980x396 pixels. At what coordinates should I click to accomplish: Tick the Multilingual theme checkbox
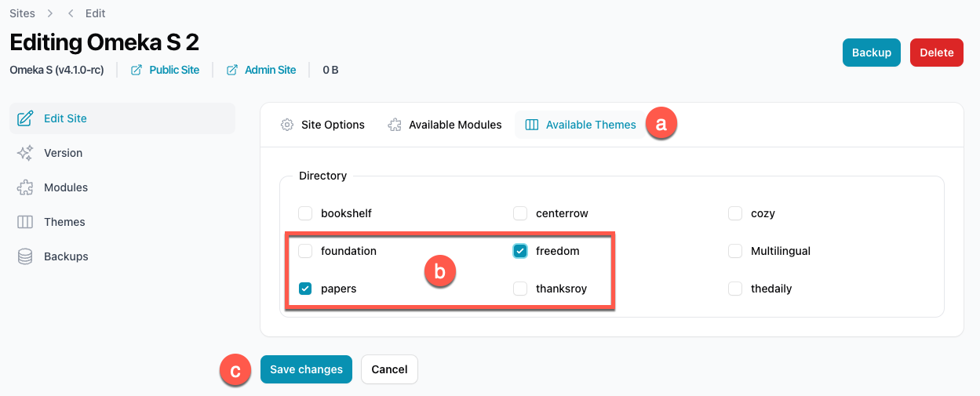[735, 251]
